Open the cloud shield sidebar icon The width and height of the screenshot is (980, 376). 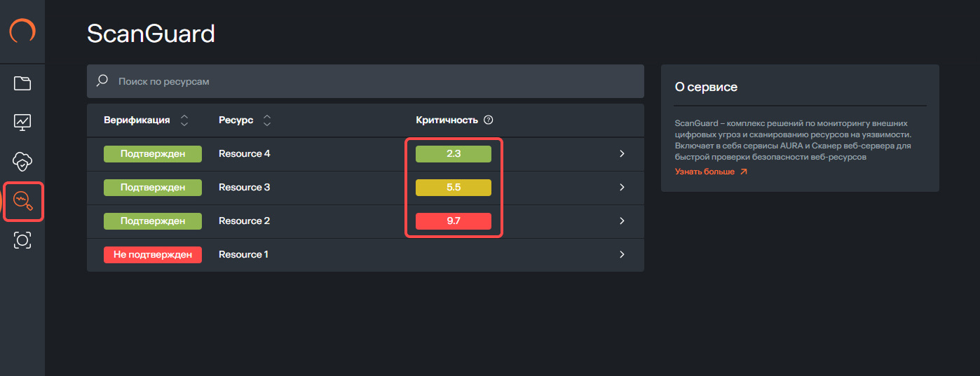coord(22,162)
